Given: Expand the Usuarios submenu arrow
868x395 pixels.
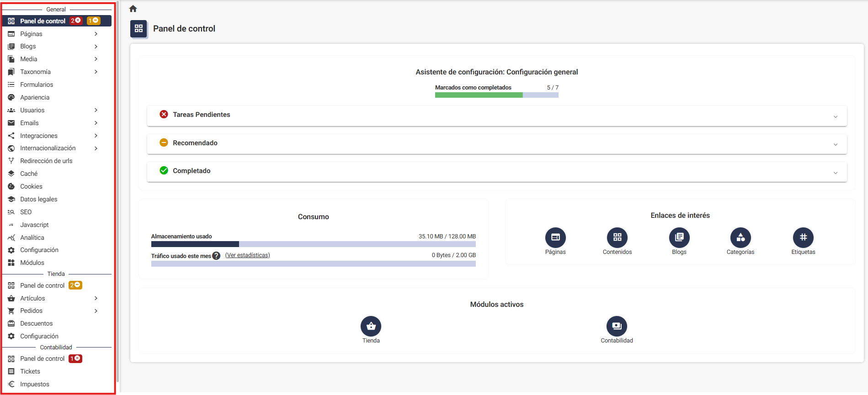Looking at the screenshot, I should (x=96, y=110).
